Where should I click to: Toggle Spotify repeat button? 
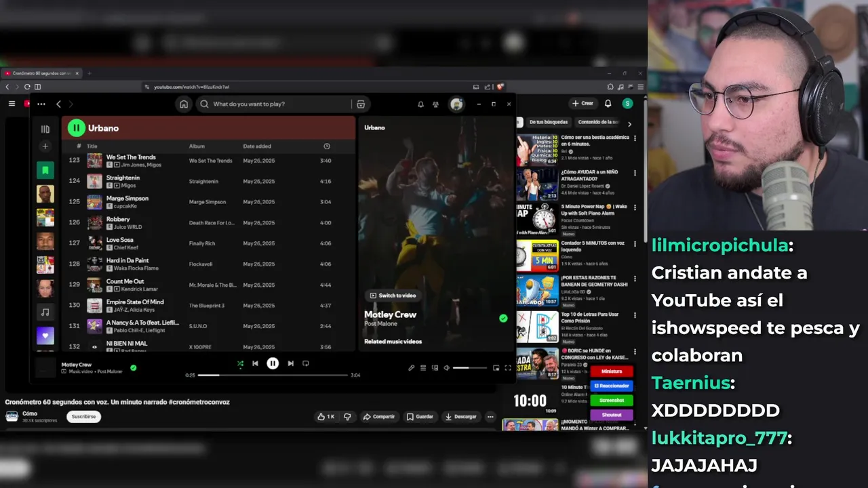306,363
